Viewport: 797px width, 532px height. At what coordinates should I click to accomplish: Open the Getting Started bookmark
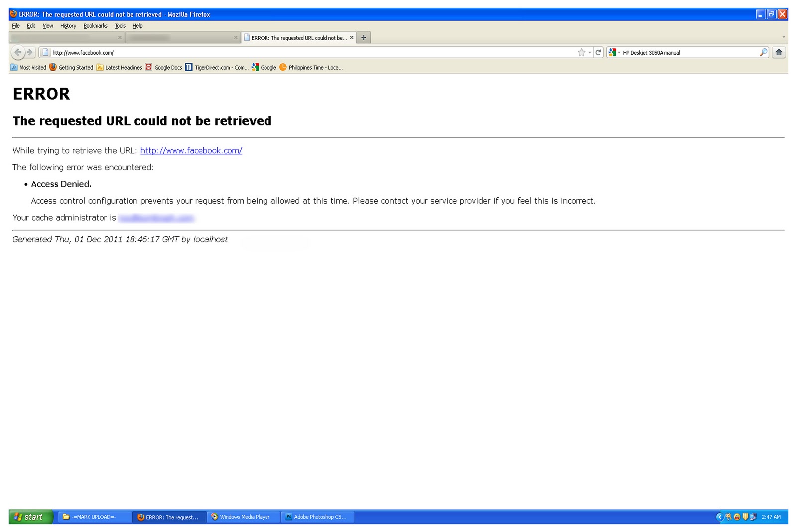[71, 67]
